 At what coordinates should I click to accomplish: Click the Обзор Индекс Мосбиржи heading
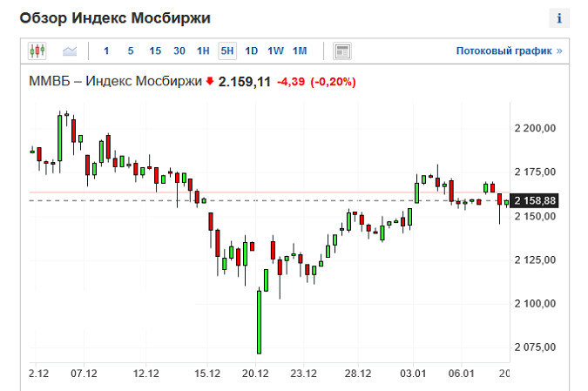point(115,18)
